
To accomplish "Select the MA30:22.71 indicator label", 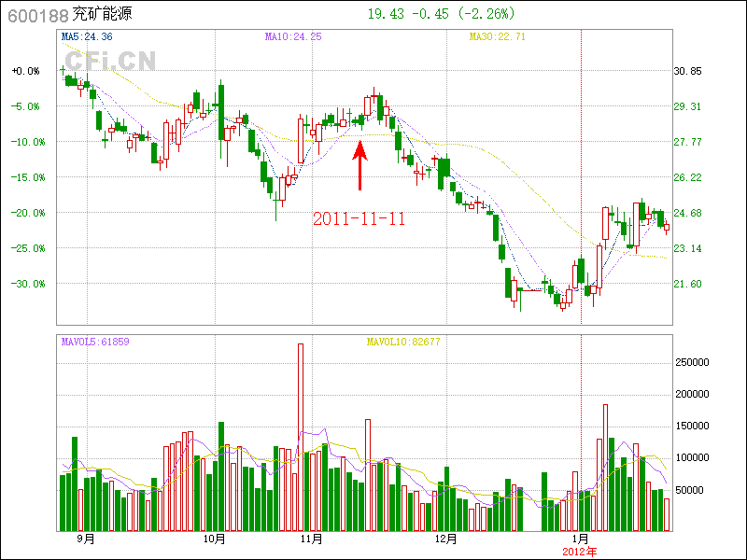I will pos(497,36).
